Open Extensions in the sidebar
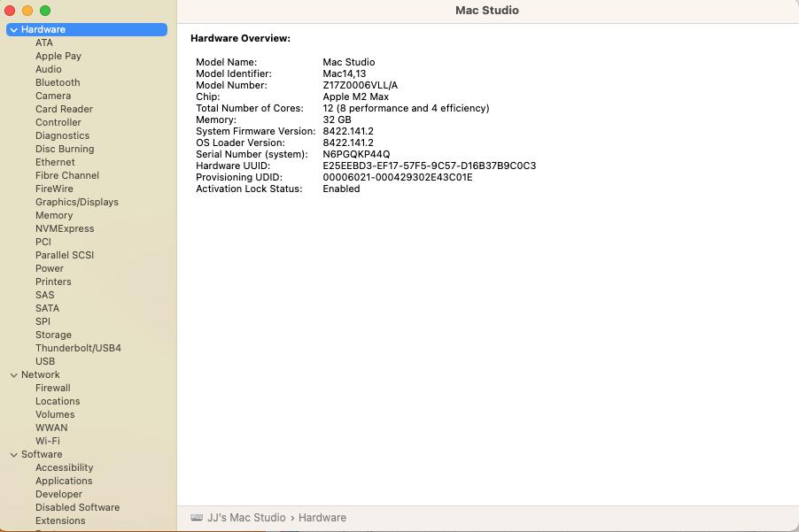Screen dimensions: 799x532 click(x=60, y=520)
